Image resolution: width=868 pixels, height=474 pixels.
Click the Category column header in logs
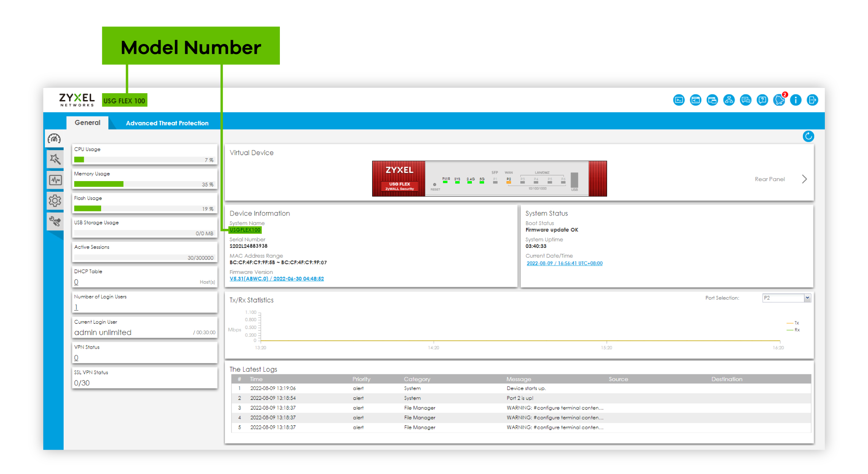(x=417, y=379)
